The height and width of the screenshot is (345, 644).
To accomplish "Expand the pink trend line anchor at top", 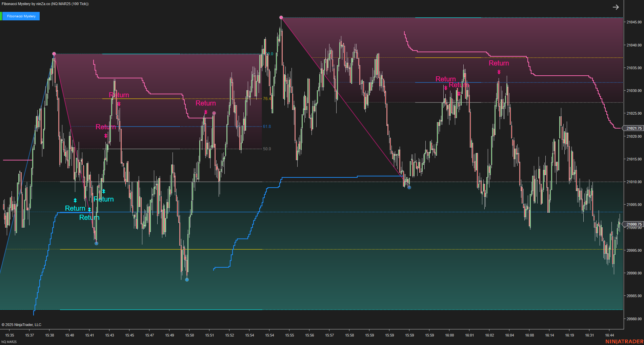I will [x=281, y=17].
